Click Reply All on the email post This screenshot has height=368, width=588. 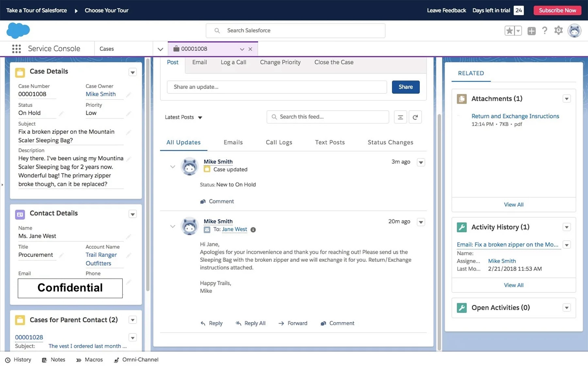(x=251, y=323)
